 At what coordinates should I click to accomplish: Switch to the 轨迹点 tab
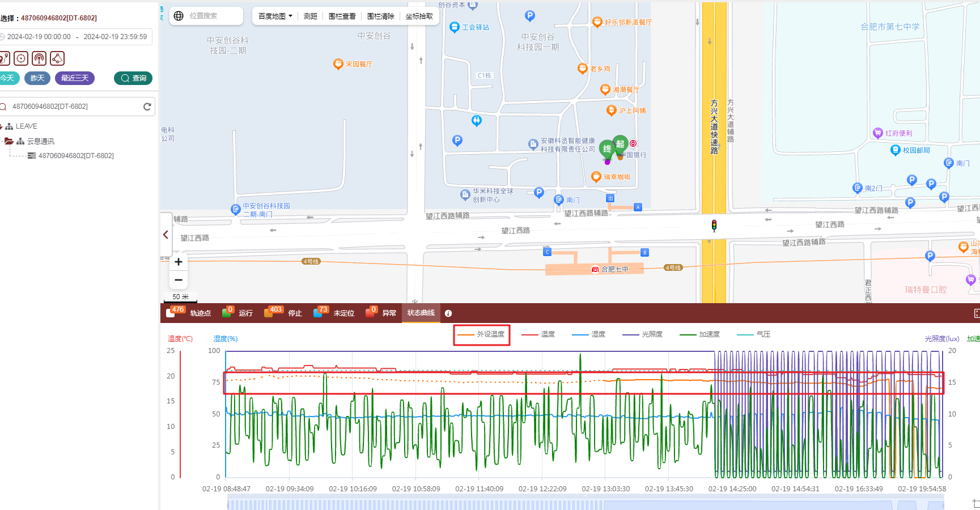[x=190, y=313]
